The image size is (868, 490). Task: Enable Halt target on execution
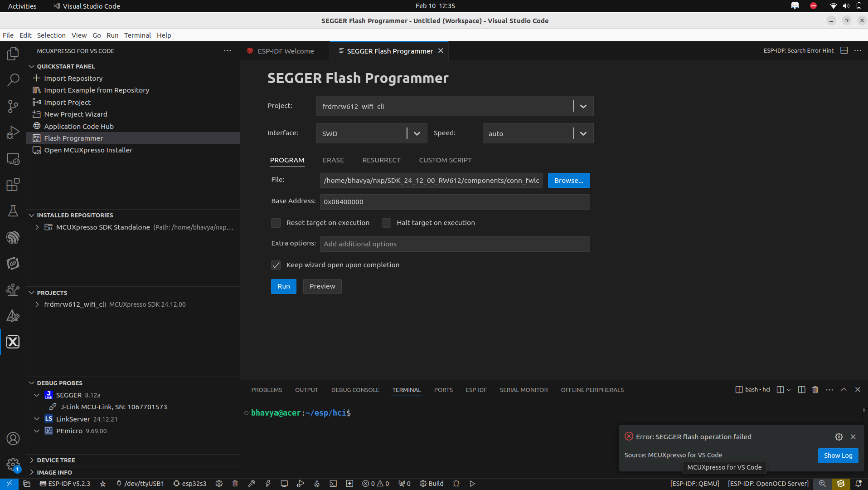pyautogui.click(x=386, y=223)
